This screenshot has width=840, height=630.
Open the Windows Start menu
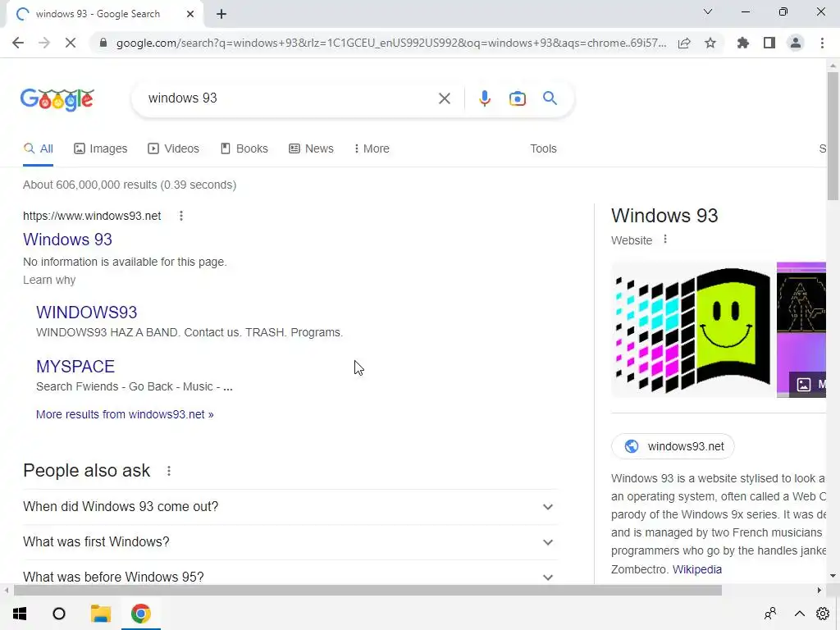point(20,614)
